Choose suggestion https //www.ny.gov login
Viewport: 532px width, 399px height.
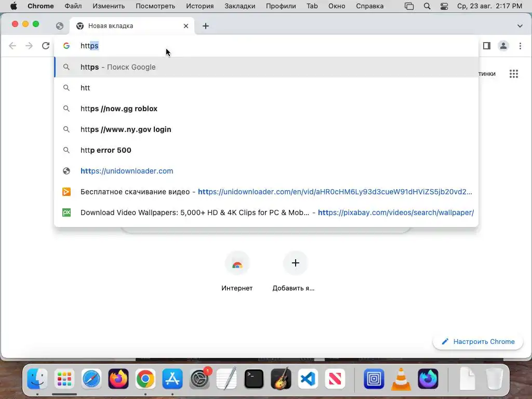(267, 129)
